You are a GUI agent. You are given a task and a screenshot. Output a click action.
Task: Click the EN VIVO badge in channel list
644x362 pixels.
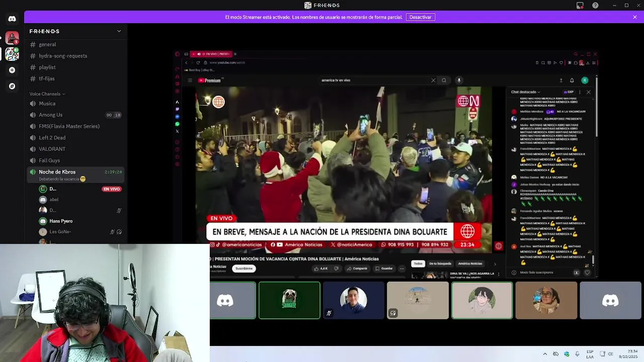click(112, 189)
